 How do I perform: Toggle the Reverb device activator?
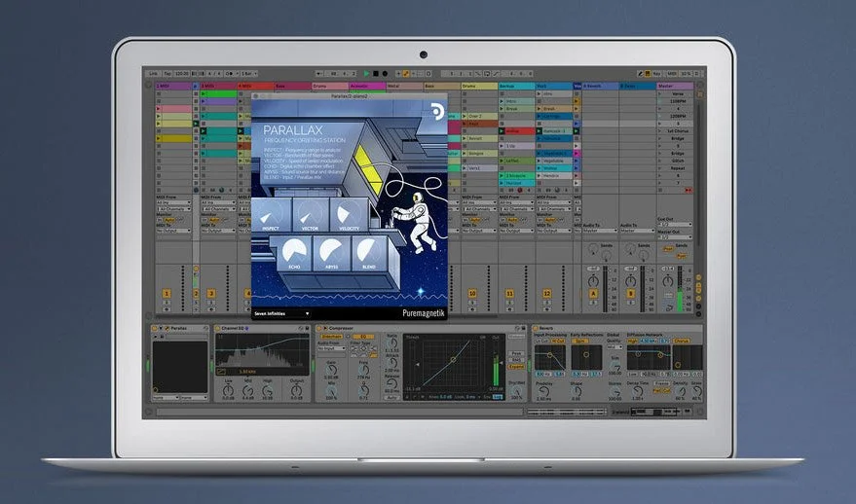click(536, 328)
